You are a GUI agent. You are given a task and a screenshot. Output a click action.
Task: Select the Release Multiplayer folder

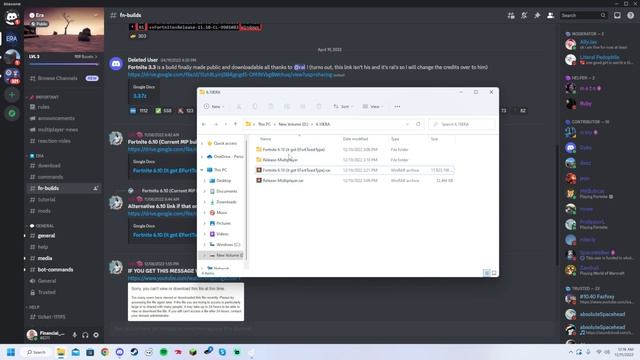tap(280, 160)
